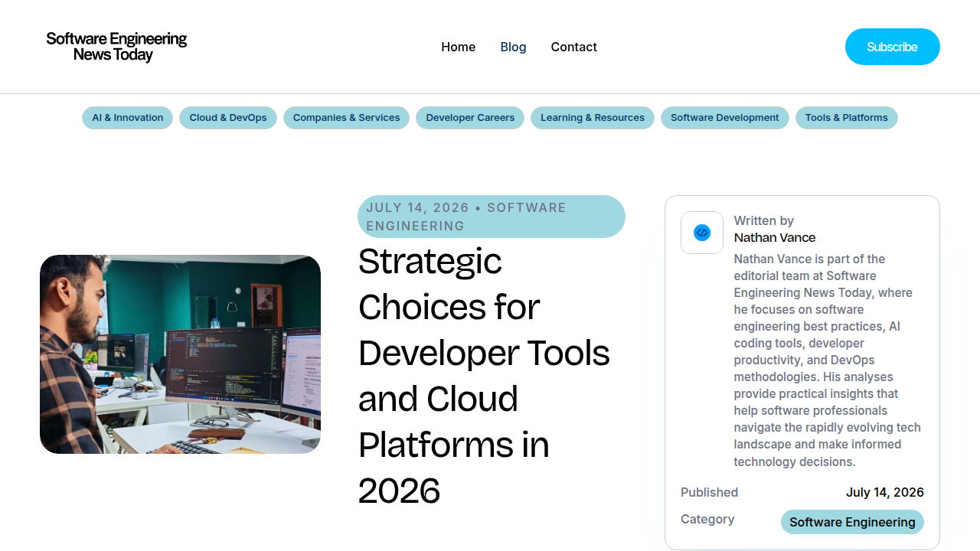Go to the Home page

click(458, 47)
